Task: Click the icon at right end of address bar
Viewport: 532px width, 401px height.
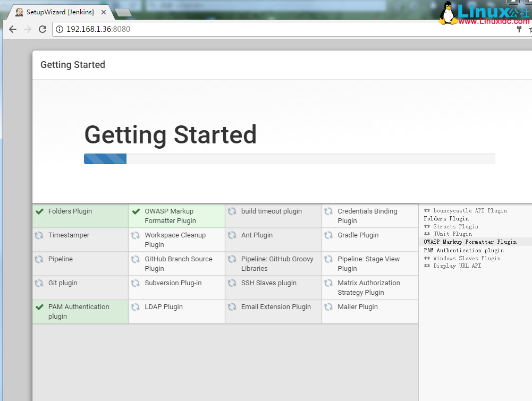Action: click(x=519, y=29)
